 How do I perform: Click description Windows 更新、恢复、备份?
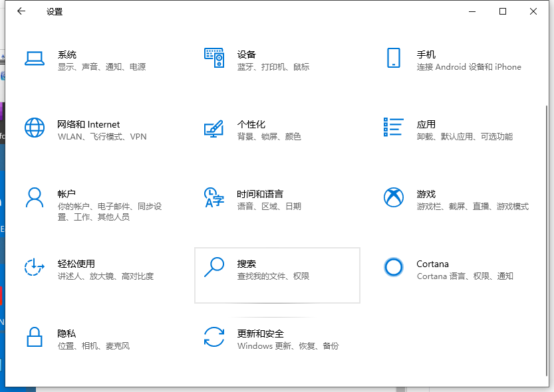coord(288,345)
